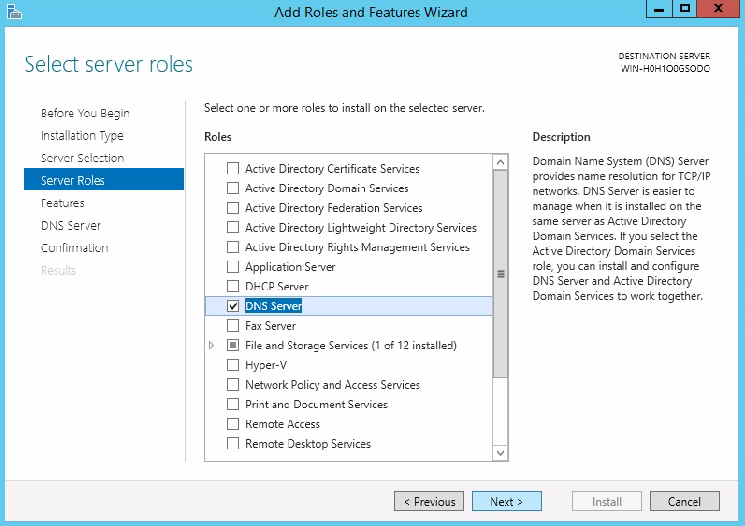Image resolution: width=745 pixels, height=526 pixels.
Task: Toggle File and Storage Services checkbox
Action: [233, 345]
